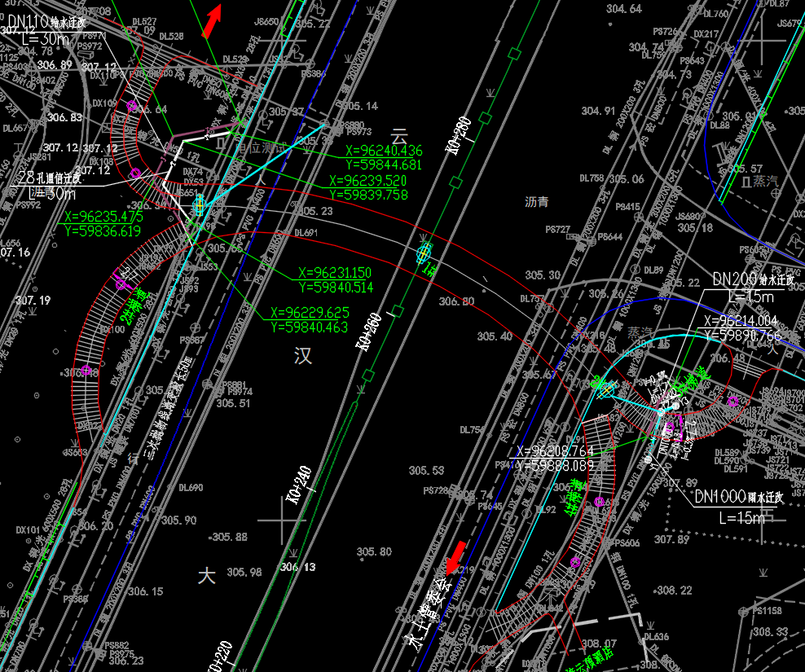Click the X=96239.520 coordinate text

tap(368, 181)
